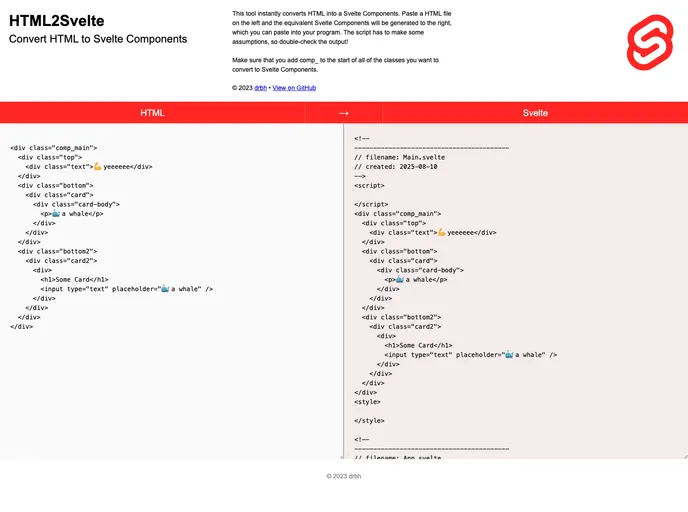Click the '// created: 2025-08-10' comment line
The height and width of the screenshot is (512, 688).
(395, 167)
